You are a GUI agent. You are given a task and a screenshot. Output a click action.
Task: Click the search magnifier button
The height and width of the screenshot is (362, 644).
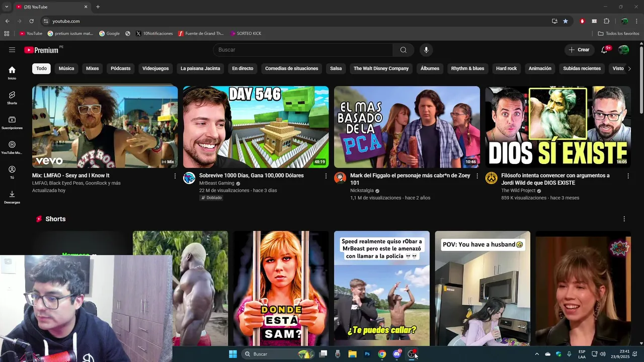point(404,50)
